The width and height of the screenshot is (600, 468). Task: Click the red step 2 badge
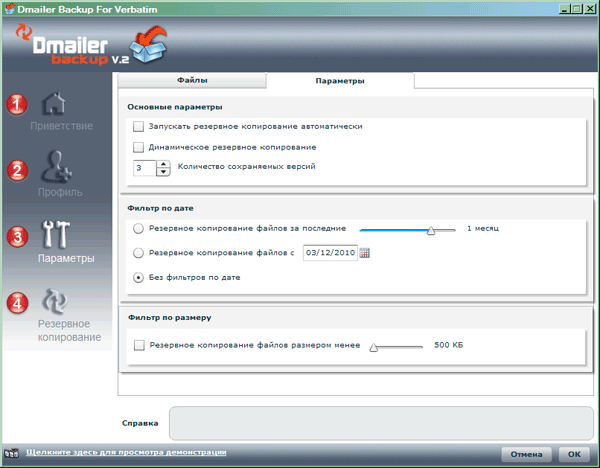click(x=17, y=170)
